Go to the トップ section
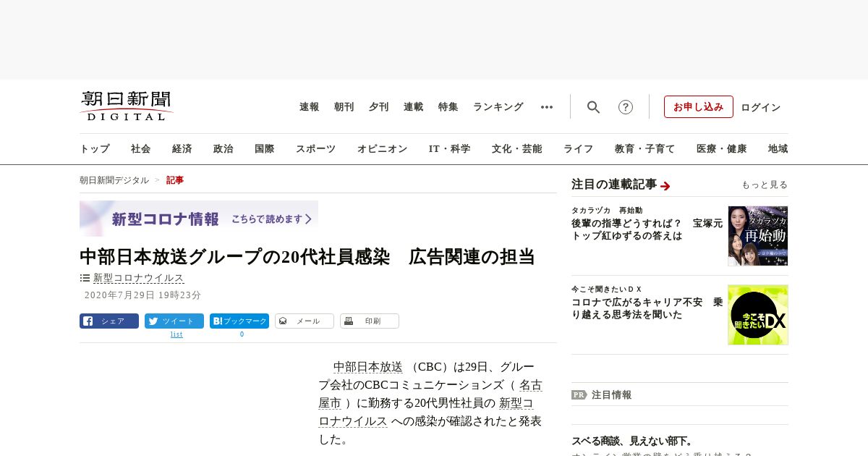 (x=95, y=149)
